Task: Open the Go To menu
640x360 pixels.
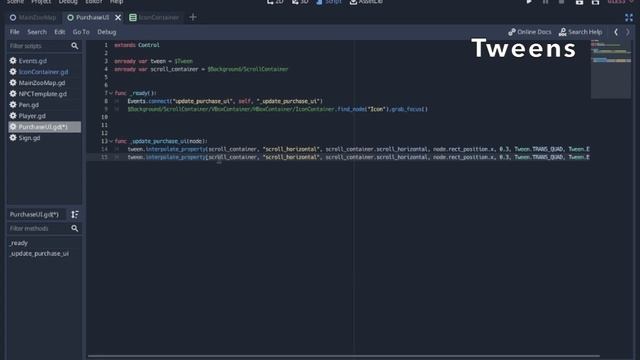Action: (x=81, y=32)
